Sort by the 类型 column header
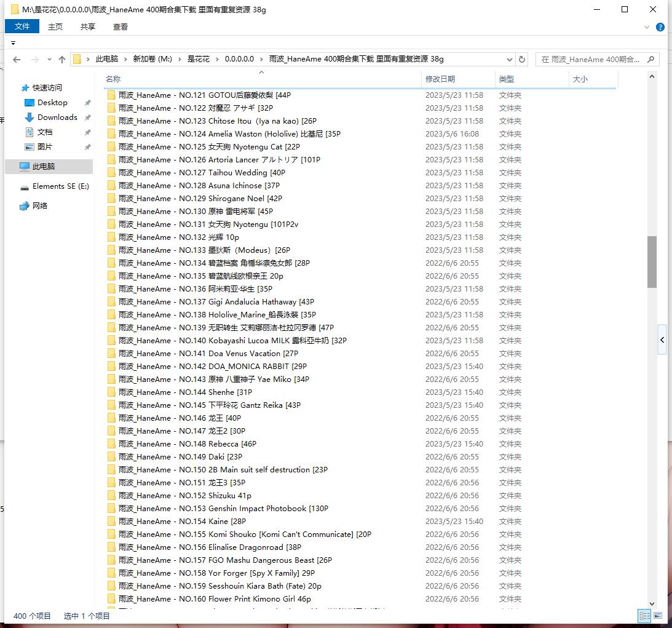Viewport: 672px width, 628px height. click(532, 79)
